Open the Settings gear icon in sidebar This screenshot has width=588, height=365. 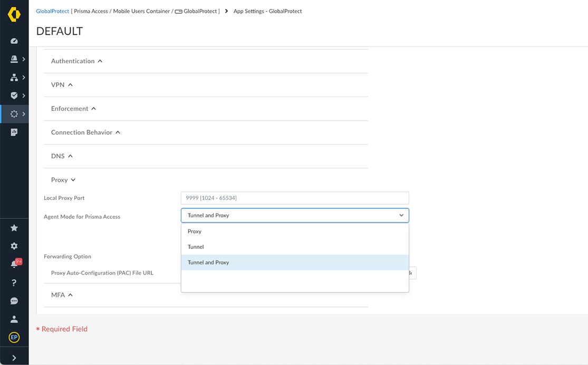click(x=14, y=246)
